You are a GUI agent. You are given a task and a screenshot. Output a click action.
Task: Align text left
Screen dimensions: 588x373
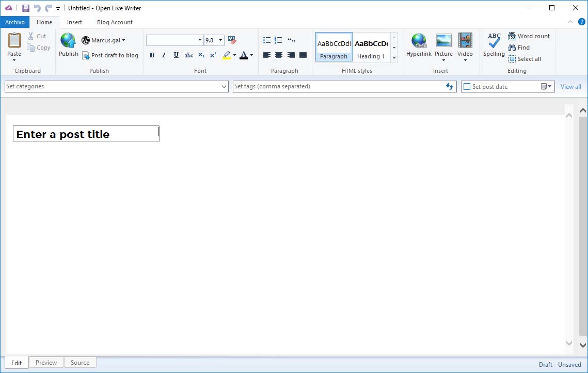(266, 55)
